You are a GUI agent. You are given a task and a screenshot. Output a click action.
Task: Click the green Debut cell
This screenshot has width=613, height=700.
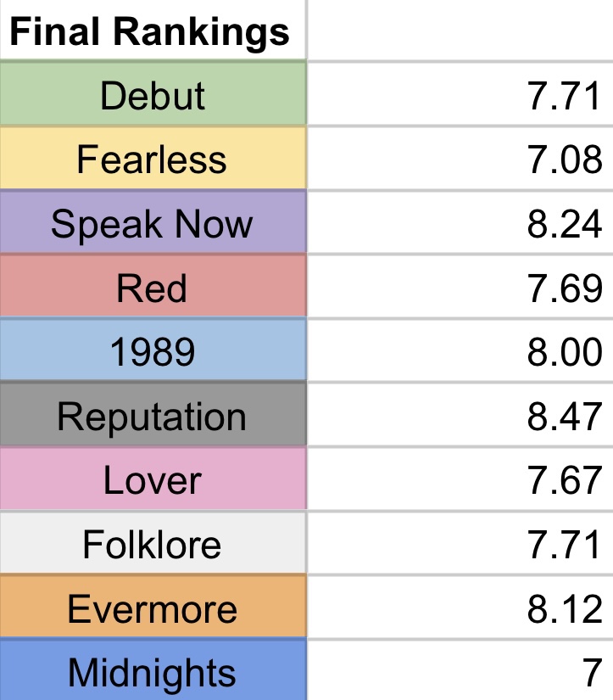(x=153, y=95)
